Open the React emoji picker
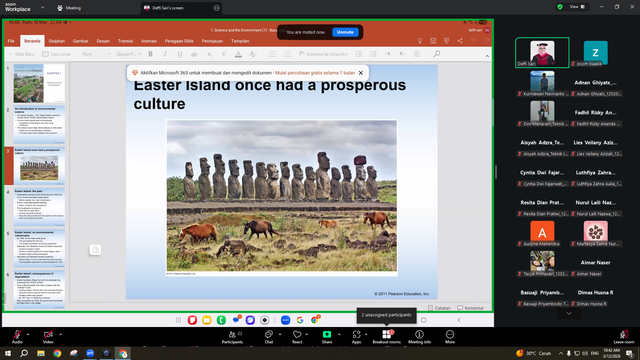640x360 pixels. tap(297, 336)
